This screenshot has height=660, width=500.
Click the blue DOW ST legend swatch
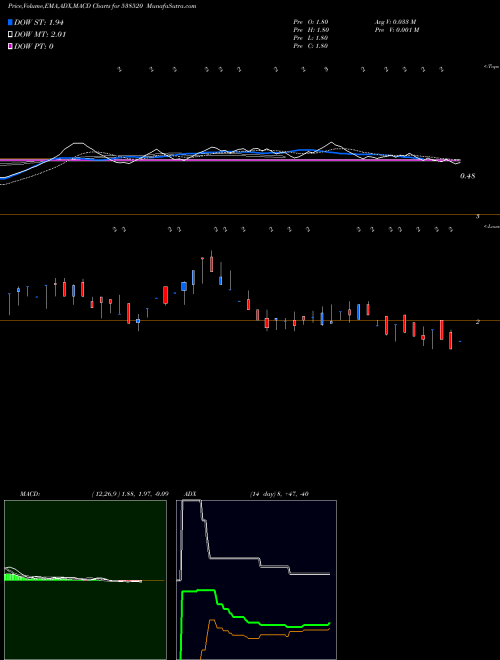10,22
